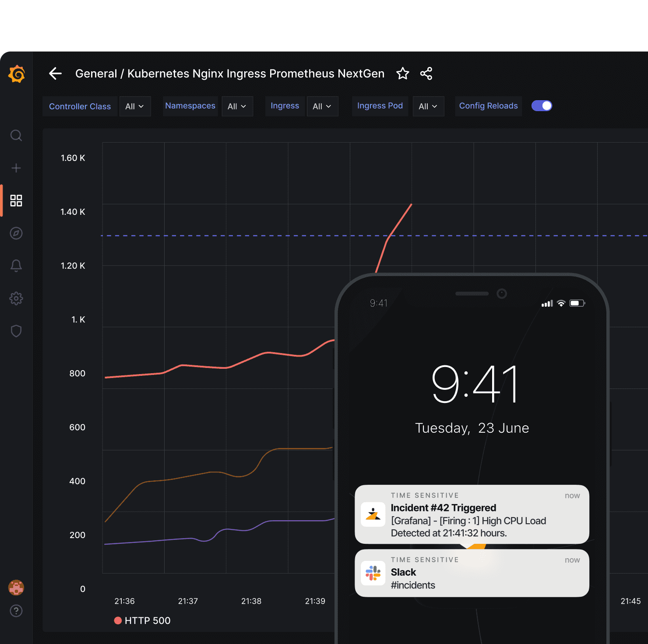Select the Config Reloads label

[488, 105]
